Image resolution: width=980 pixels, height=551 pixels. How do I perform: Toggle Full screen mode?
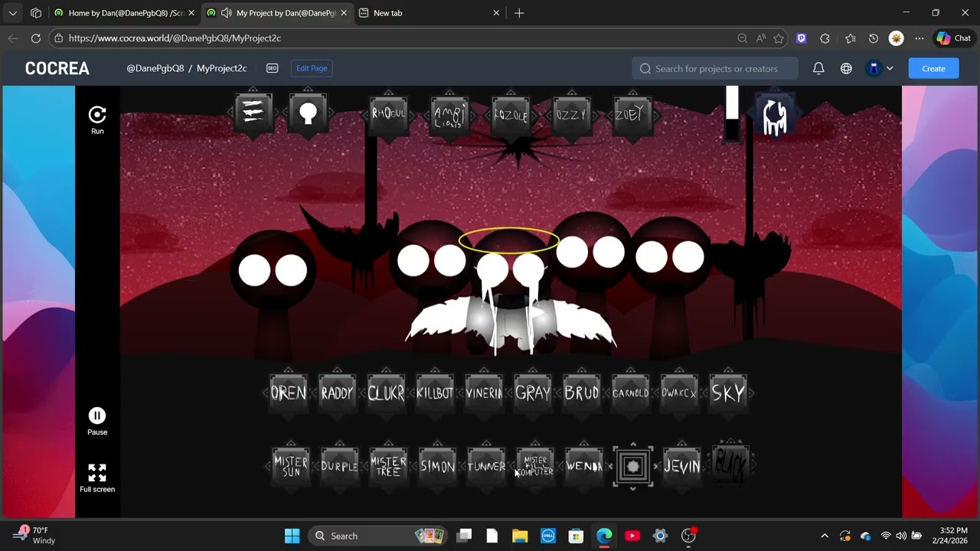[97, 478]
